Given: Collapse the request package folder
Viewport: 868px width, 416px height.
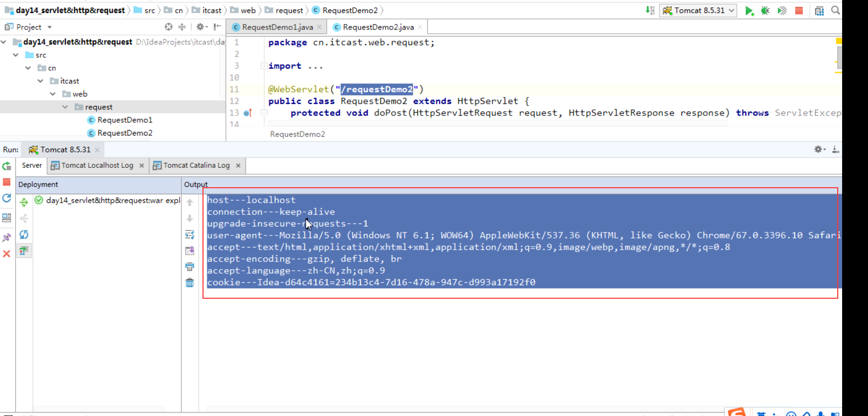Looking at the screenshot, I should click(x=65, y=107).
